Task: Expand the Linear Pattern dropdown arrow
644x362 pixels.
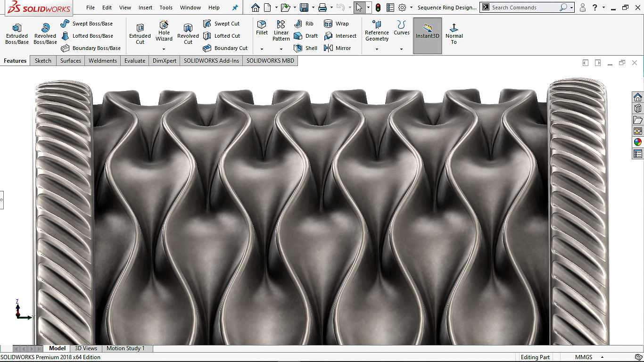Action: tap(281, 49)
